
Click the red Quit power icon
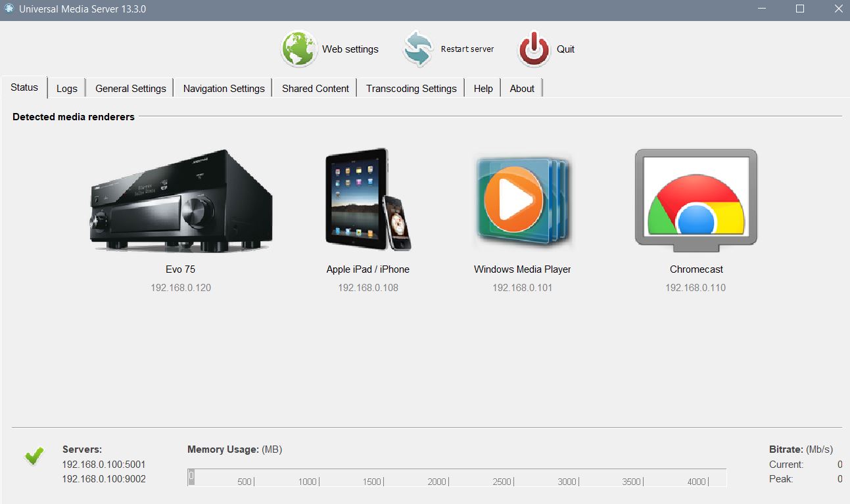tap(534, 49)
